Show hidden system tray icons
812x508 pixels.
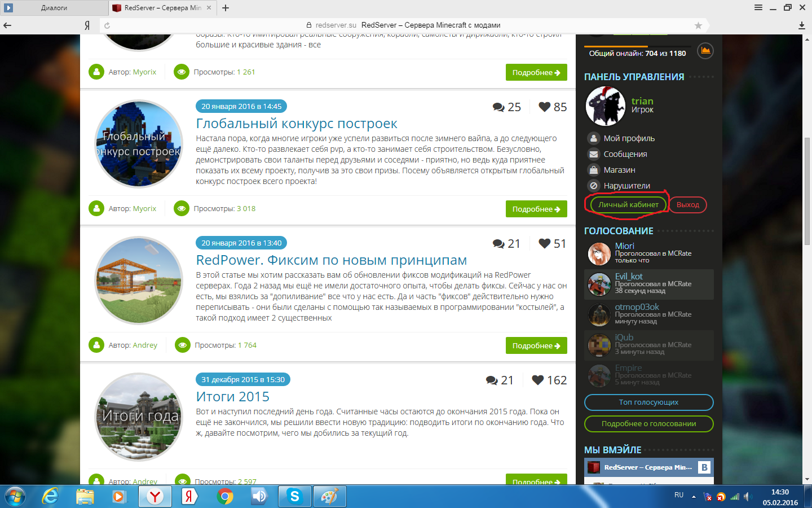[x=694, y=497]
